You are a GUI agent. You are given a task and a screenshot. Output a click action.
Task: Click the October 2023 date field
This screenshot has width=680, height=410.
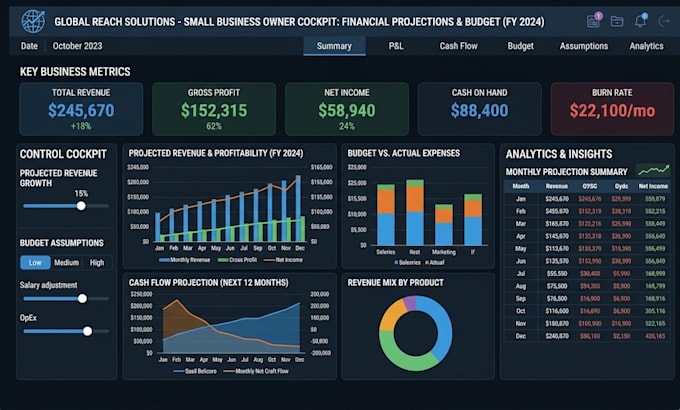coord(77,46)
